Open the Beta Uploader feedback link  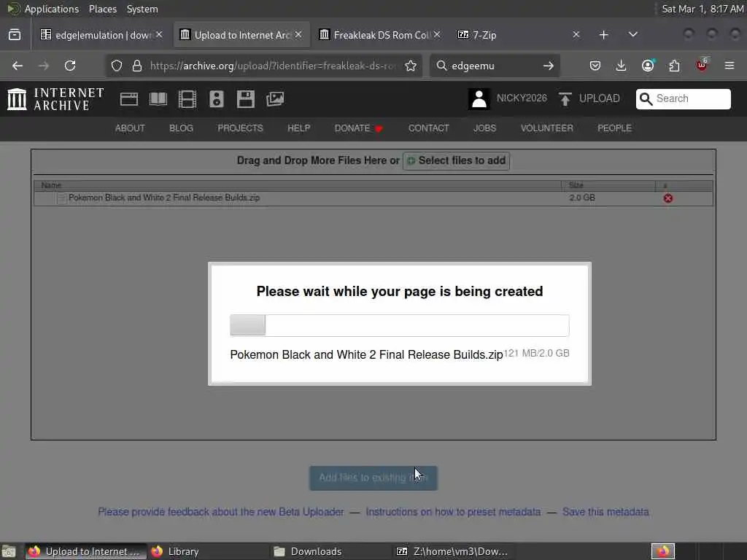pos(220,512)
